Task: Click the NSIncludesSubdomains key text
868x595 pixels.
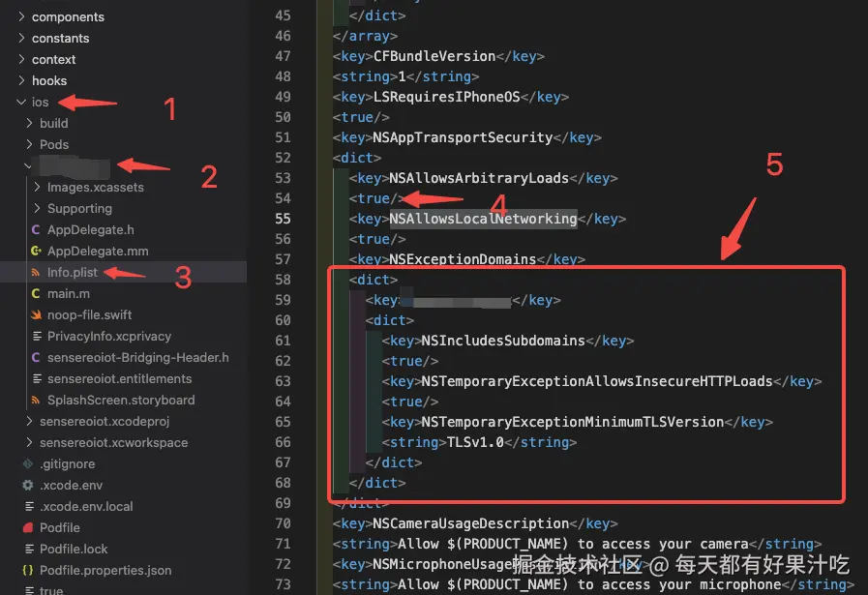Action: pyautogui.click(x=503, y=341)
